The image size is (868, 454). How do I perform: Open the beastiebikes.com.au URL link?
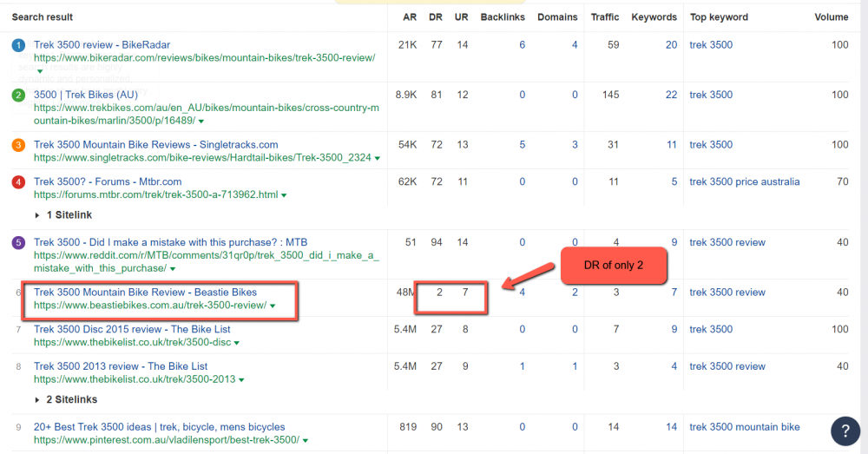(x=150, y=305)
